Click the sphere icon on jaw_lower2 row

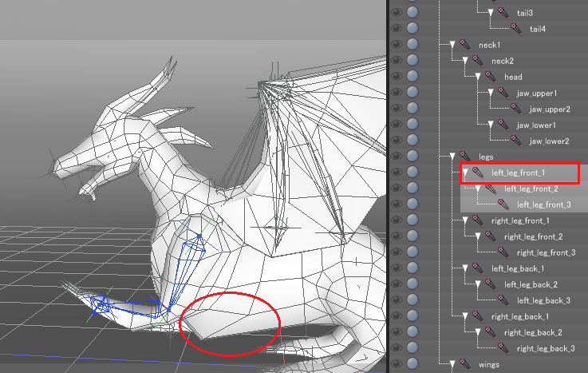412,140
